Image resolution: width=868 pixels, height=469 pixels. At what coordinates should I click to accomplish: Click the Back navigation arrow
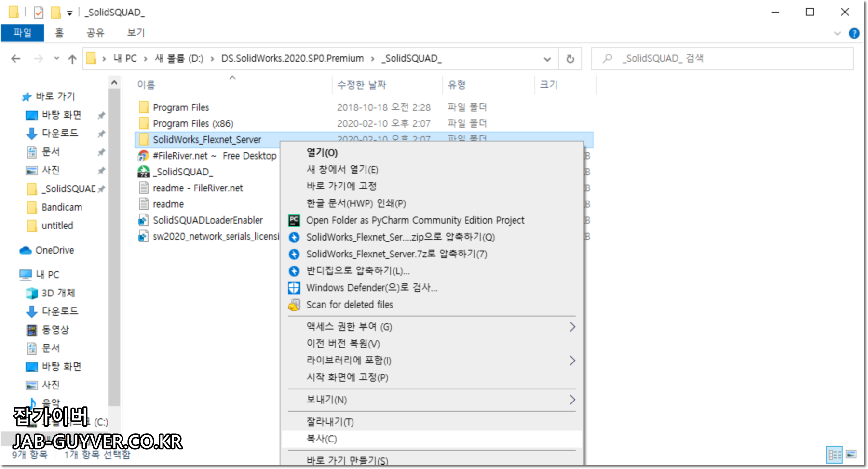pyautogui.click(x=16, y=59)
